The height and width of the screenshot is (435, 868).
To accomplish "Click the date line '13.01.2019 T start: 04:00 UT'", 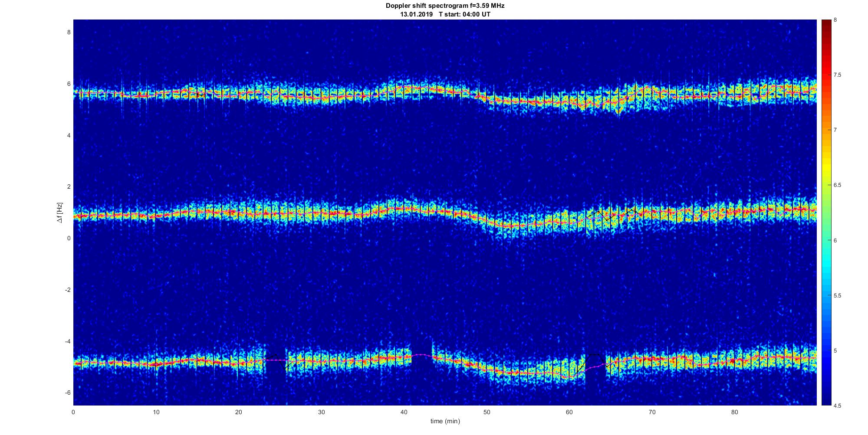I will [445, 14].
